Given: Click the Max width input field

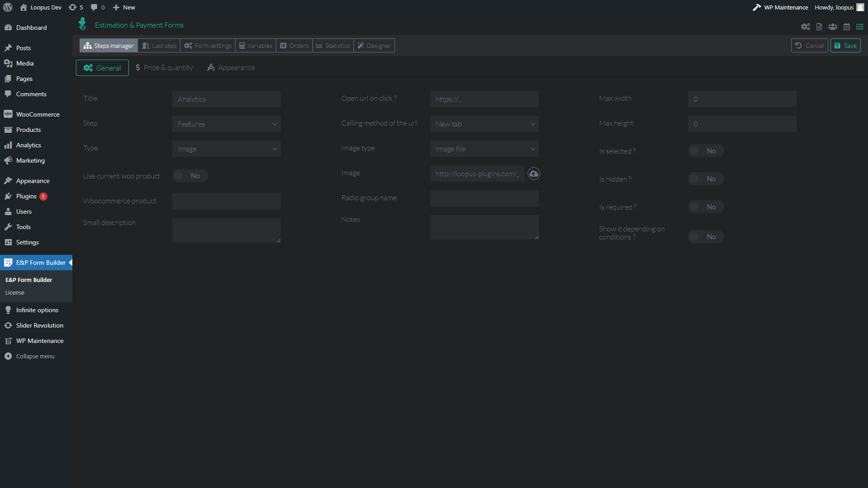Looking at the screenshot, I should tap(742, 99).
